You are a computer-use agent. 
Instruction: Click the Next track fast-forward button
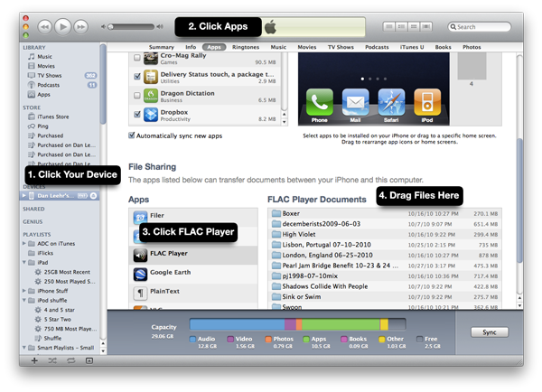pyautogui.click(x=81, y=27)
